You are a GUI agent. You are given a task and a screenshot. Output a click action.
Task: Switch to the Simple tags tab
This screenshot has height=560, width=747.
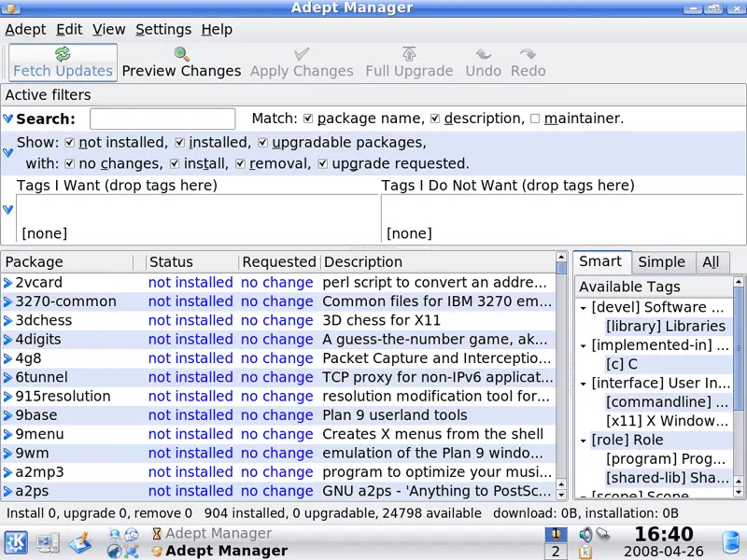coord(662,262)
